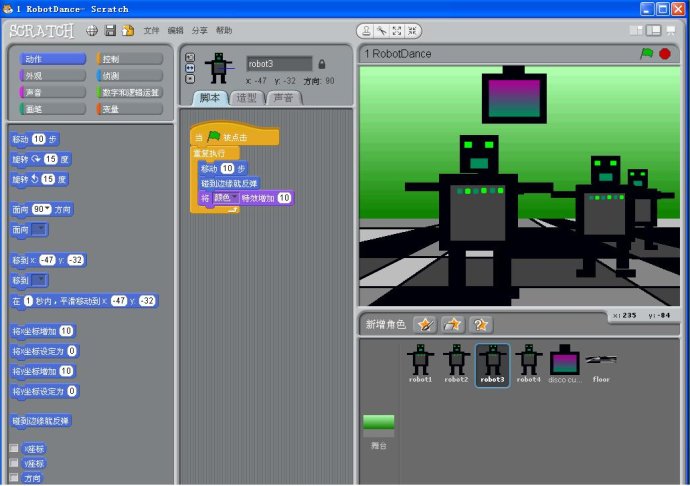Click the 将x坐标设定为 0 block
This screenshot has width=690, height=486.
point(44,351)
